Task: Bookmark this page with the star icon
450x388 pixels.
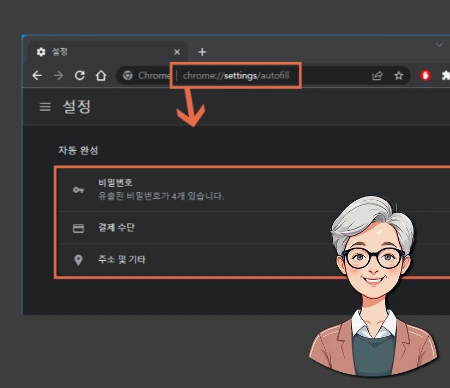Action: (x=399, y=76)
